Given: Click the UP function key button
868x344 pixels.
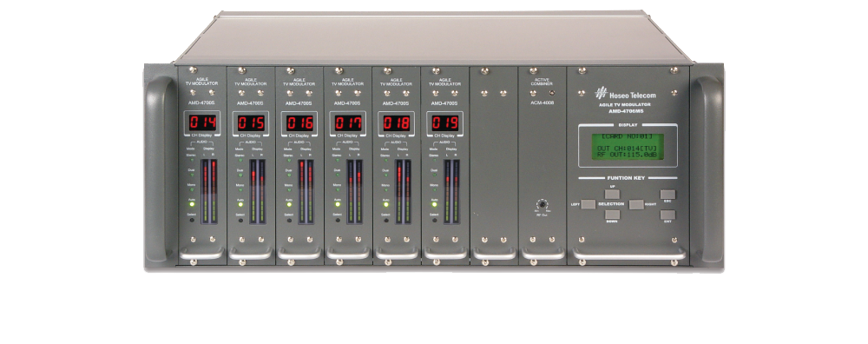Looking at the screenshot, I should coord(612,195).
